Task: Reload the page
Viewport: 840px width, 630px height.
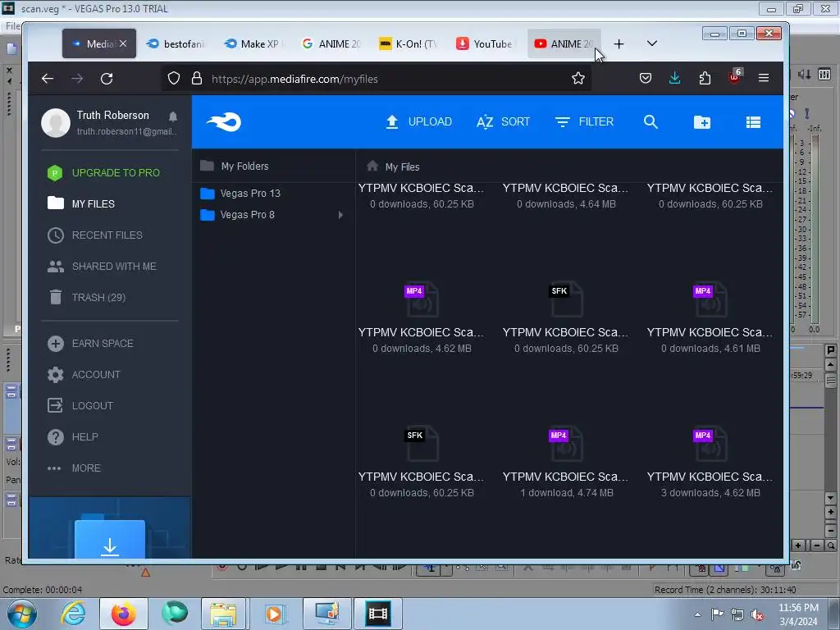Action: (x=107, y=79)
